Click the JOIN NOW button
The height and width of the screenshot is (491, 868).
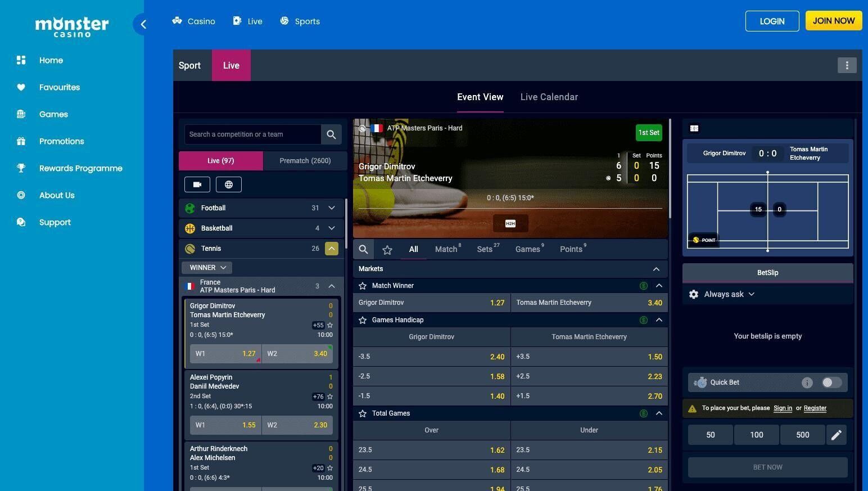coord(833,21)
